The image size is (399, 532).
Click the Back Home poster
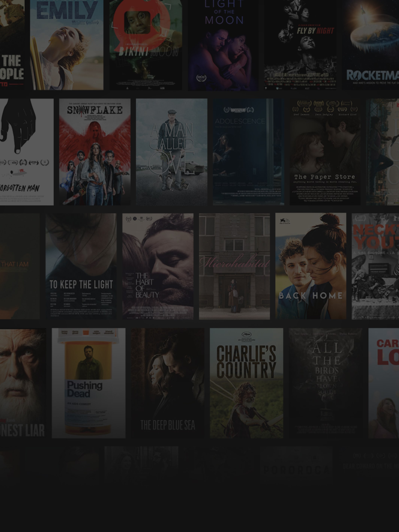point(311,266)
